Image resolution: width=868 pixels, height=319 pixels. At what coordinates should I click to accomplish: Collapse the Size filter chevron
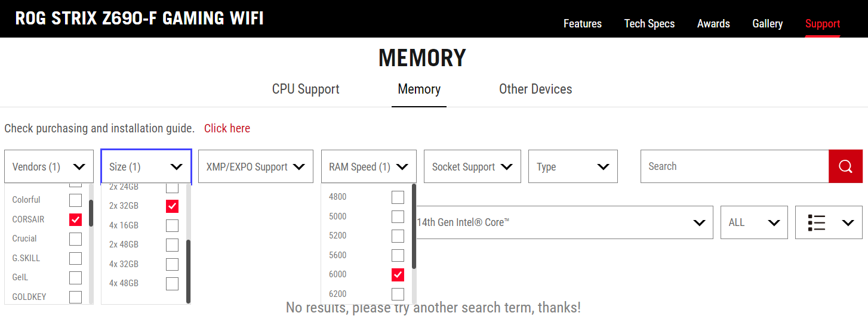point(176,167)
